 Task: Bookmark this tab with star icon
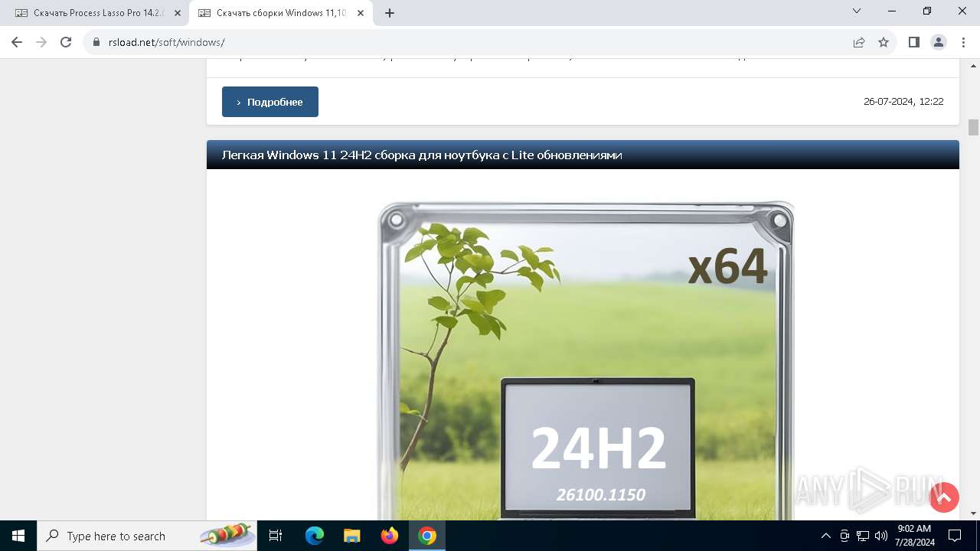point(884,42)
